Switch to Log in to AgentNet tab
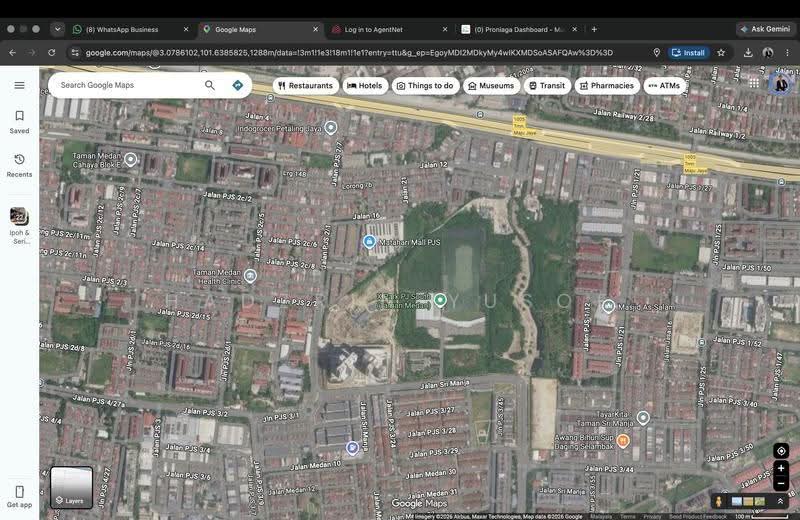Image resolution: width=800 pixels, height=520 pixels. click(390, 30)
